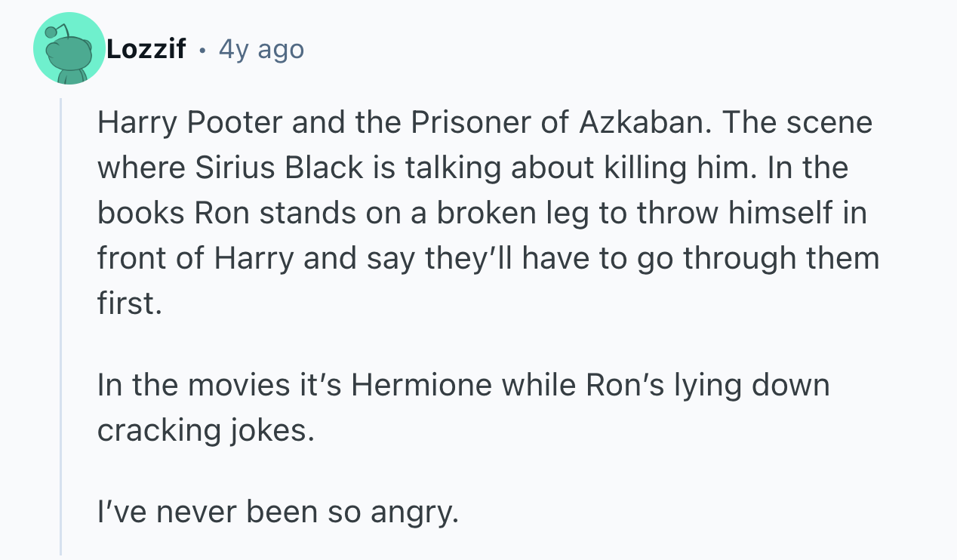Collapse the comment using the vertical thread line
957x560 pixels.
pos(61,325)
